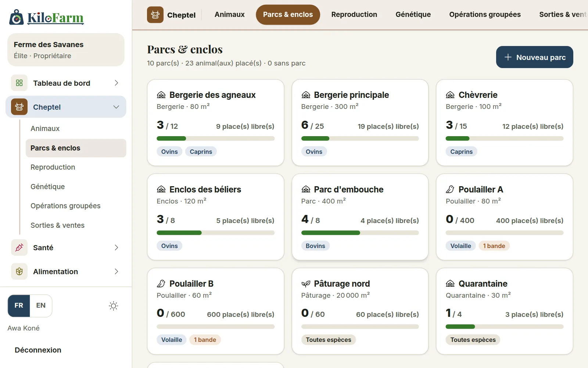Click the Cheptel cow icon in sidebar

19,107
